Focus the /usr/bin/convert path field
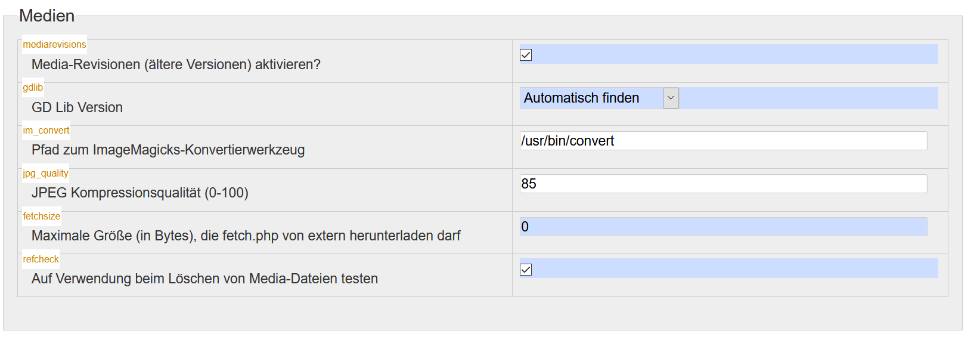Image resolution: width=980 pixels, height=340 pixels. click(x=722, y=141)
